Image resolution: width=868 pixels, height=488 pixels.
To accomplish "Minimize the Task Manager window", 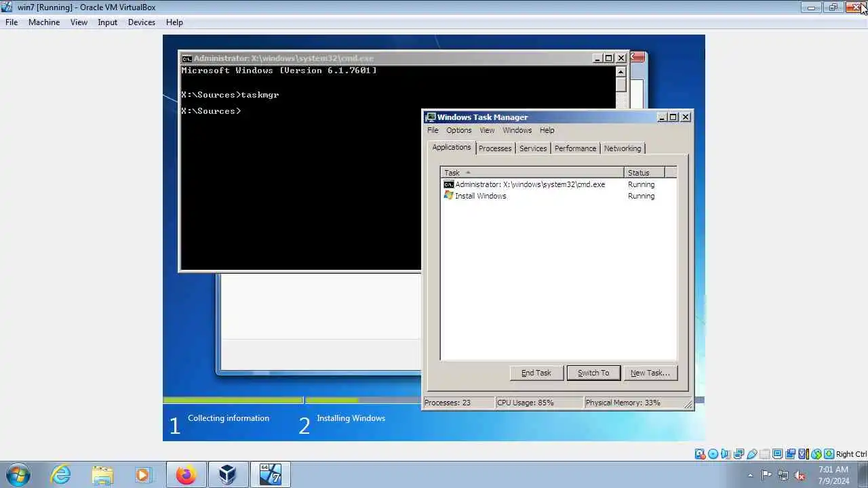I will click(x=662, y=117).
